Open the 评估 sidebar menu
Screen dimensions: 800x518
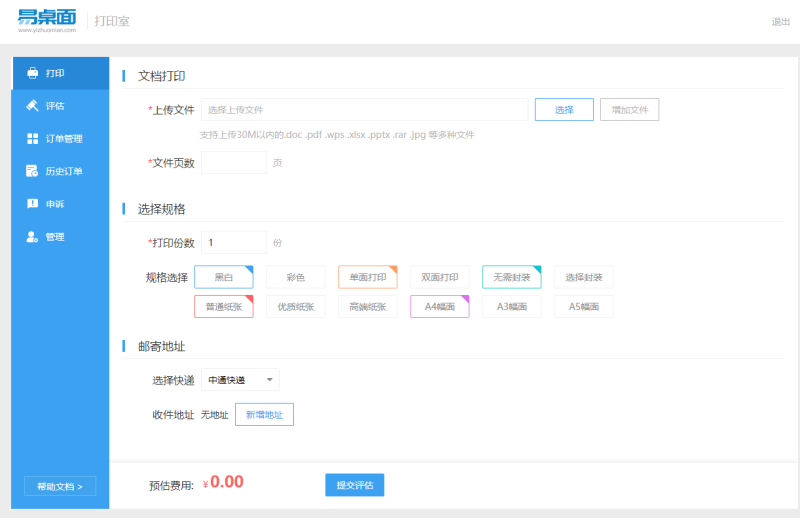point(60,106)
